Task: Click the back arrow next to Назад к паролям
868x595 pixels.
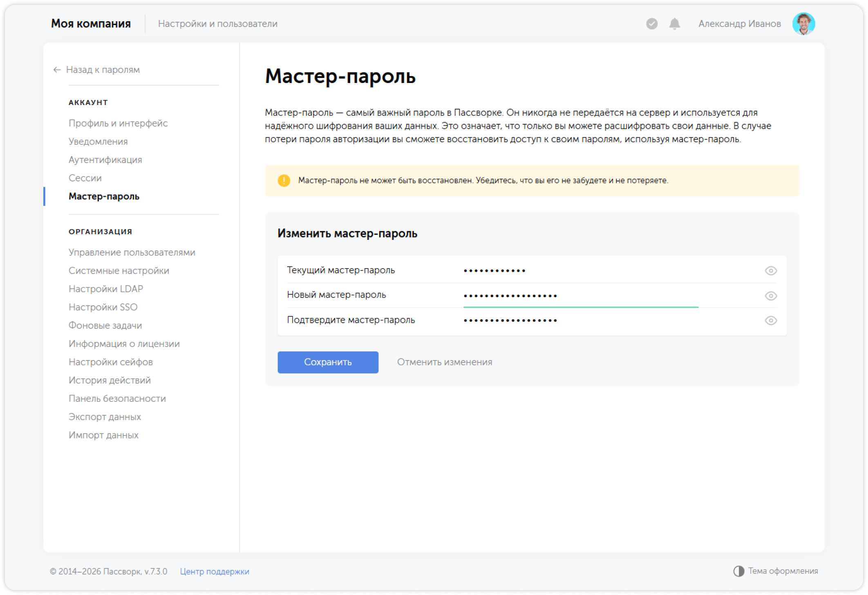Action: 57,70
